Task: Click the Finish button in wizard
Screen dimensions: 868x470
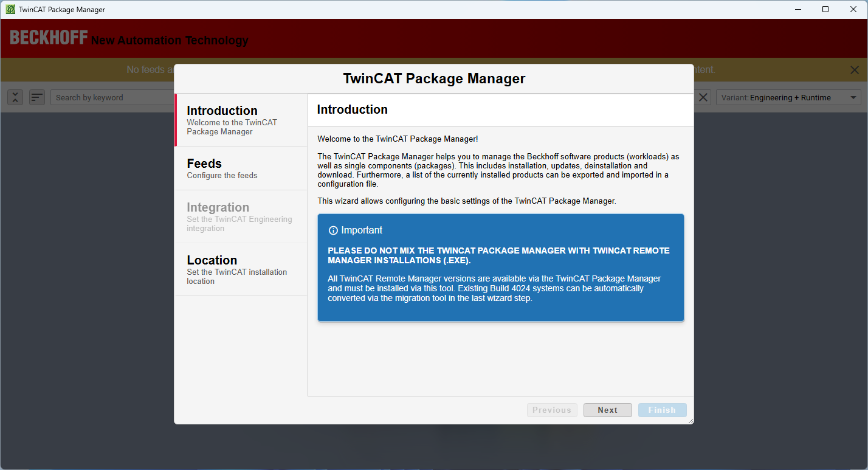Action: (x=662, y=410)
